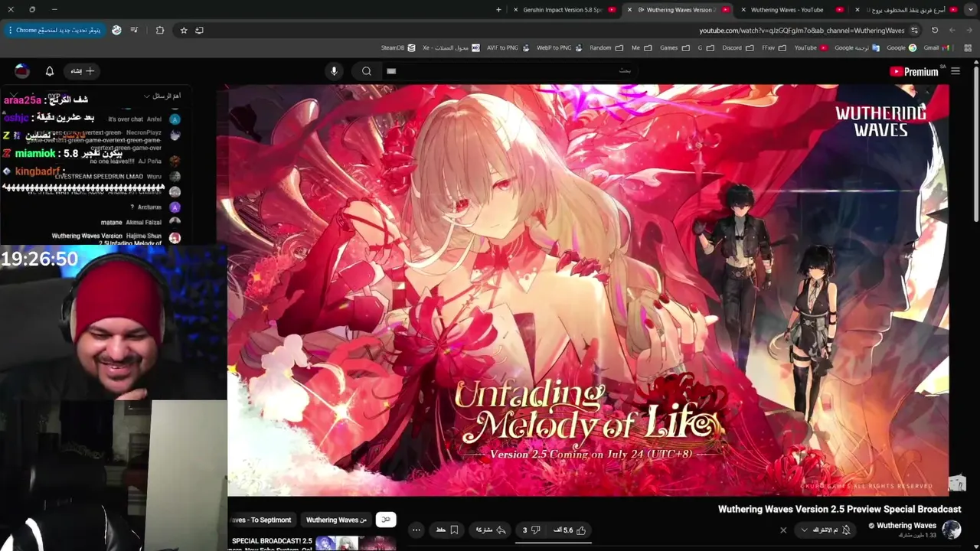980x551 pixels.
Task: Open the extensions puzzle icon
Action: [x=160, y=31]
